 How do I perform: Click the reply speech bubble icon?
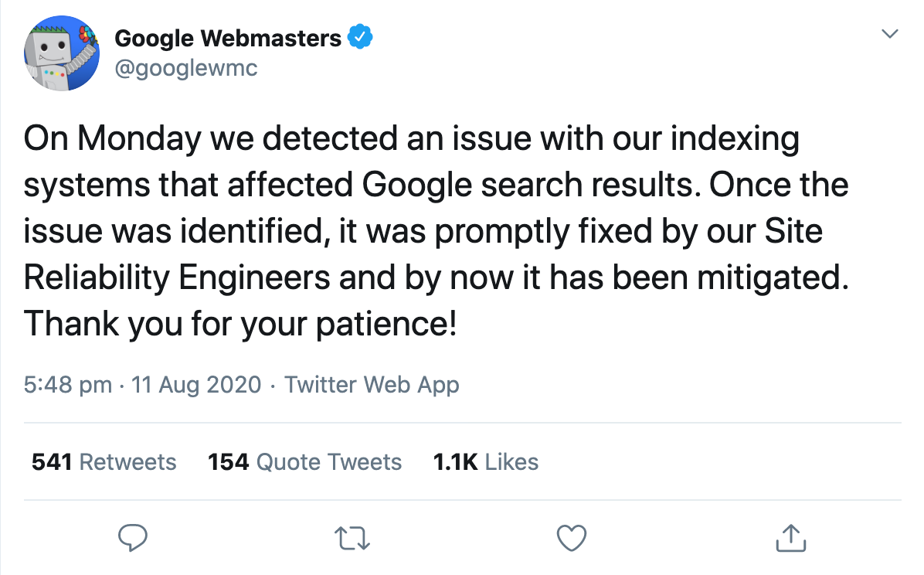coord(133,537)
